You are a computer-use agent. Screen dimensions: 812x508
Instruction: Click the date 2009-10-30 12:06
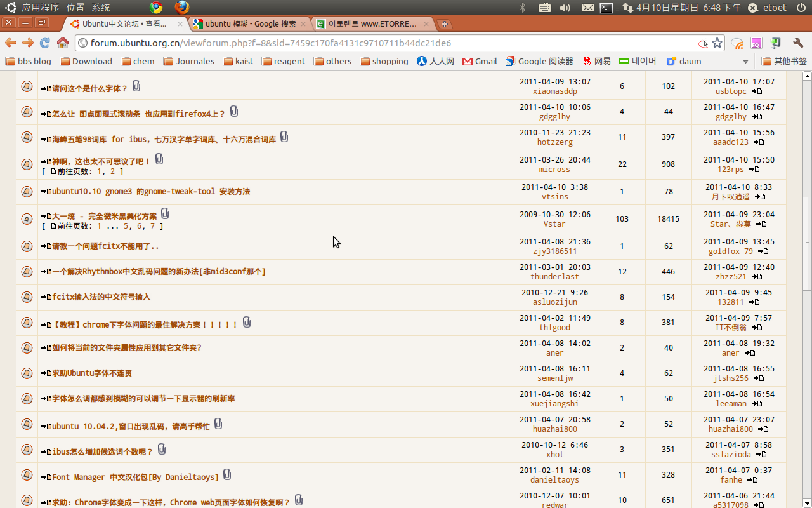tap(555, 214)
